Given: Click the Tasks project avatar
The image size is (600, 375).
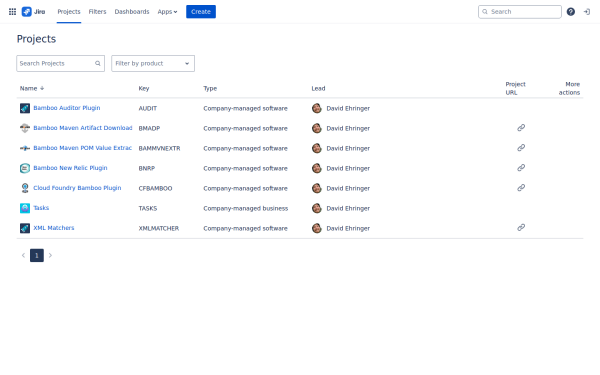Looking at the screenshot, I should click(25, 208).
